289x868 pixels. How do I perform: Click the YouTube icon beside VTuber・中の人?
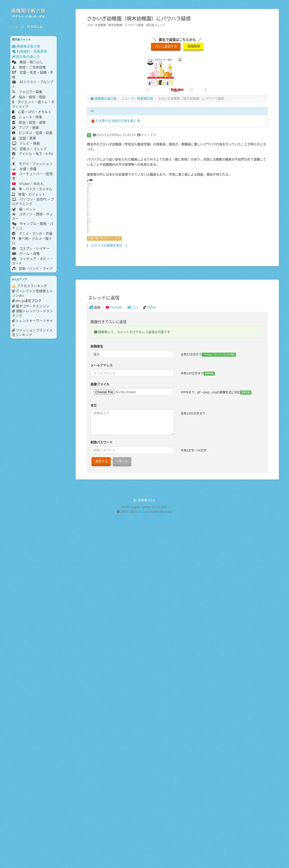point(14,184)
